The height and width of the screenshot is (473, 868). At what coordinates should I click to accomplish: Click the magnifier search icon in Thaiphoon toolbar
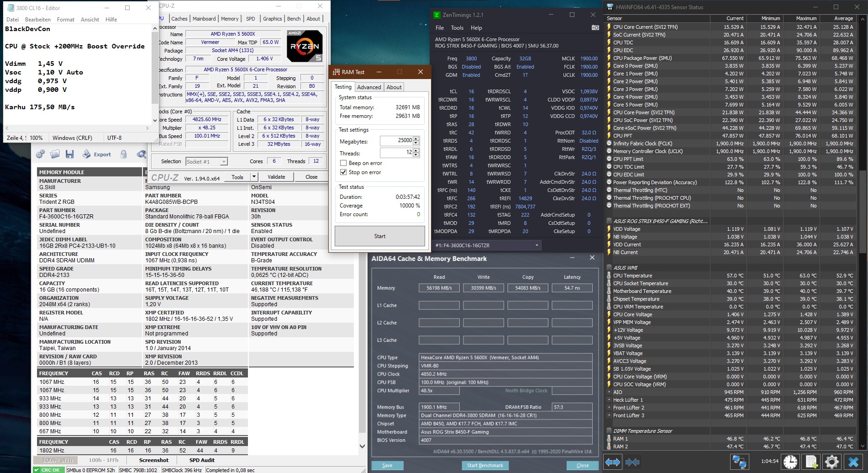(142, 154)
